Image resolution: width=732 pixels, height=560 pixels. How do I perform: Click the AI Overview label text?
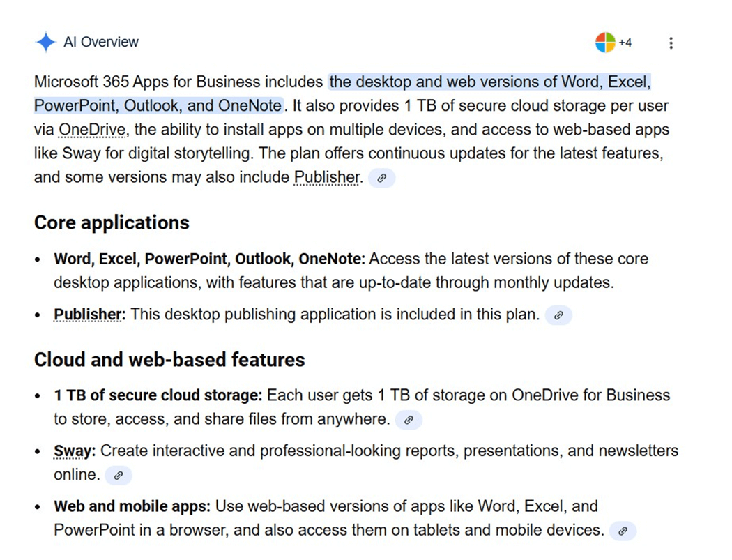click(x=101, y=43)
